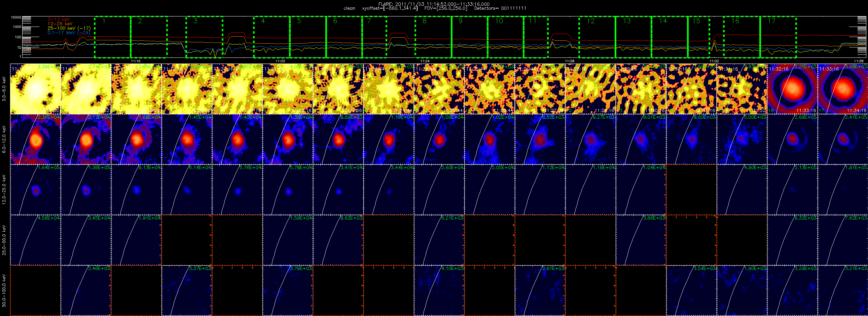Open the 50-100 keV image labeled 4.10E+03
Viewport: 868px width, 316px height.
pyautogui.click(x=439, y=290)
